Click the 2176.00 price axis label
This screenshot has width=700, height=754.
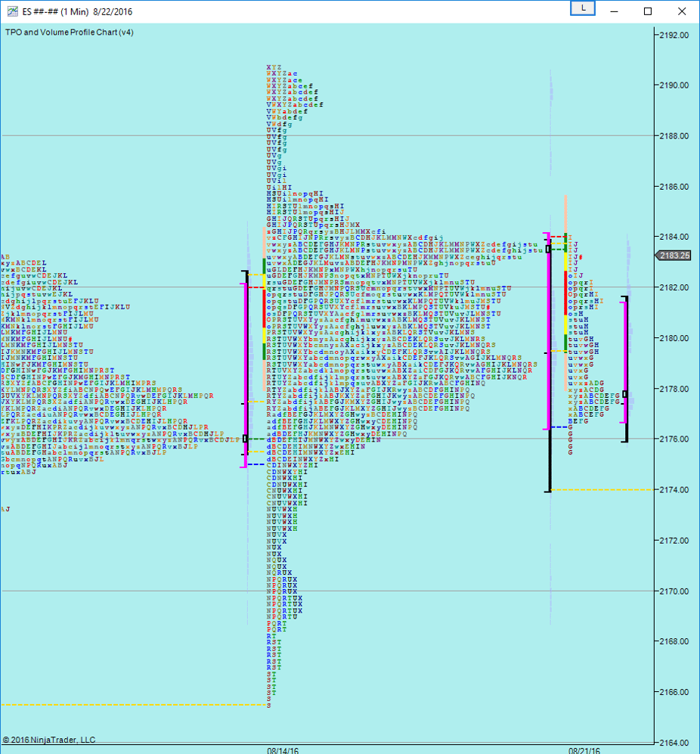coord(673,439)
